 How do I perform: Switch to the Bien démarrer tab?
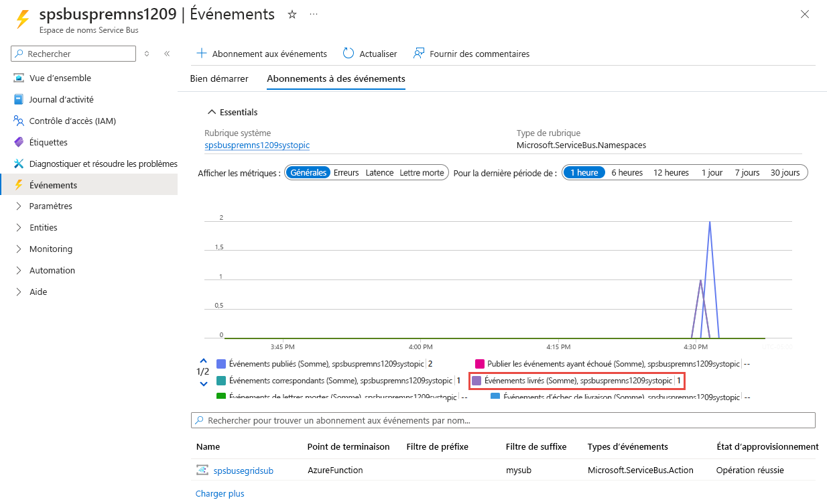219,78
